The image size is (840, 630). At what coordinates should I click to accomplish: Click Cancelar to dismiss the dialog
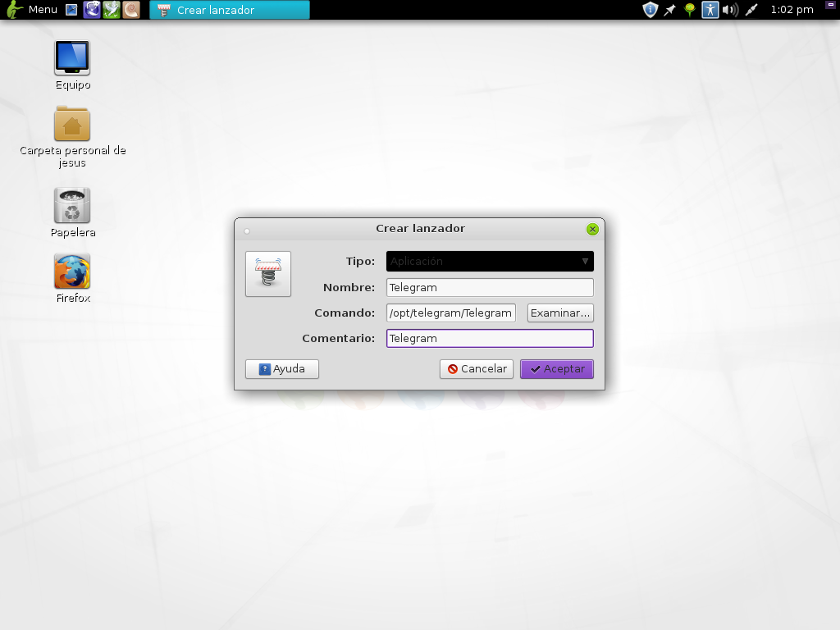[476, 368]
